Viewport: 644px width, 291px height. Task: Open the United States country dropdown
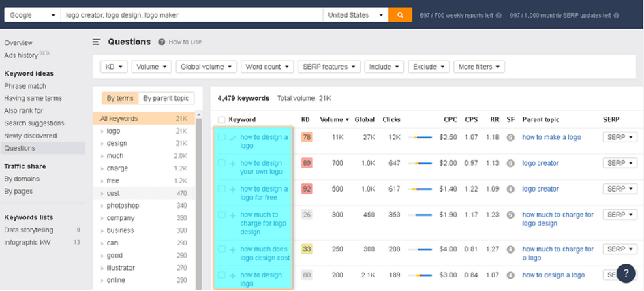tap(356, 15)
